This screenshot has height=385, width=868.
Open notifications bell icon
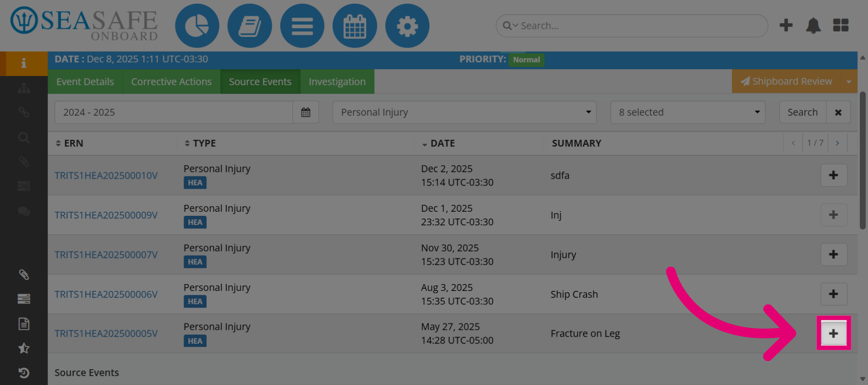point(813,25)
